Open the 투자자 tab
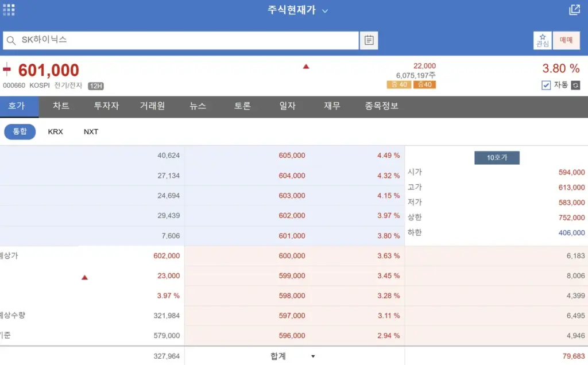 pos(106,106)
